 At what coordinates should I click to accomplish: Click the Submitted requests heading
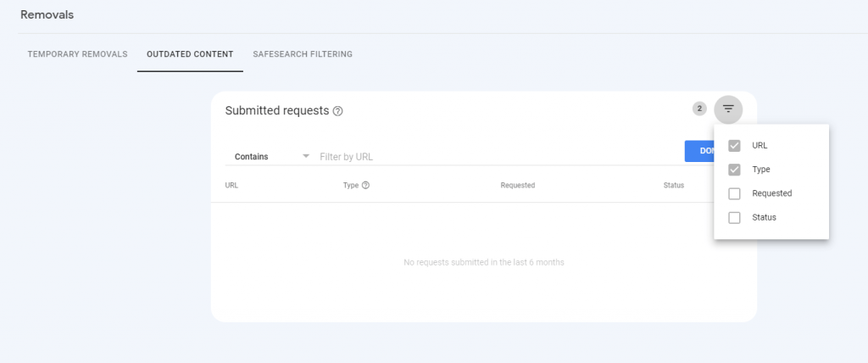[276, 111]
